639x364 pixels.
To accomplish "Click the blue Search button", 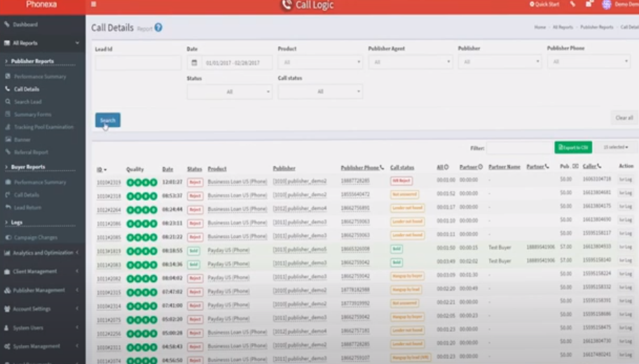I will point(108,120).
